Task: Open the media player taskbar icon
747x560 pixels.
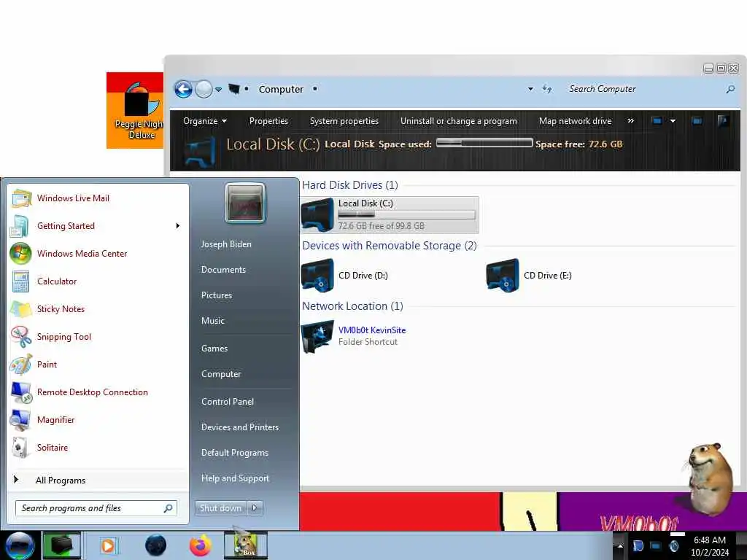Action: tap(108, 545)
